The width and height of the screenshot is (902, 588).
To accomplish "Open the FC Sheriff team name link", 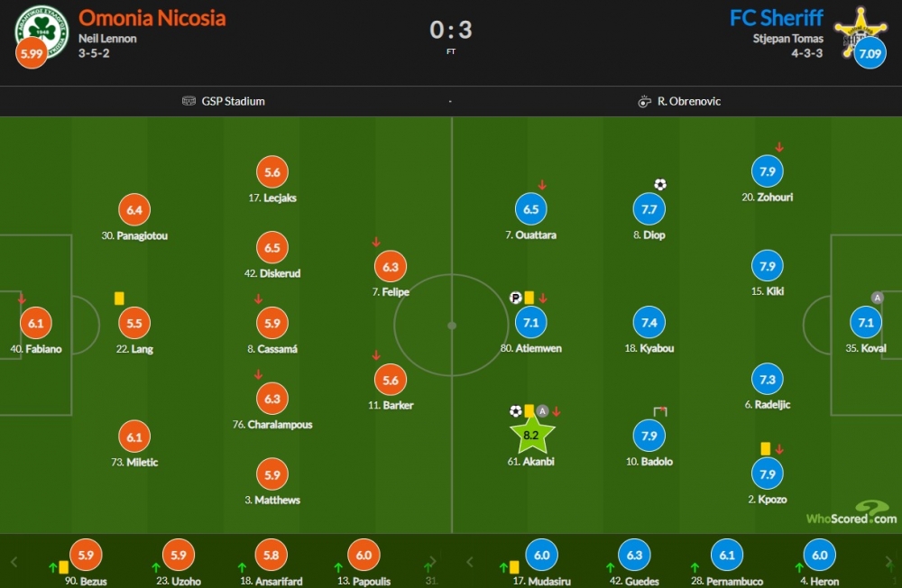I will click(x=776, y=18).
